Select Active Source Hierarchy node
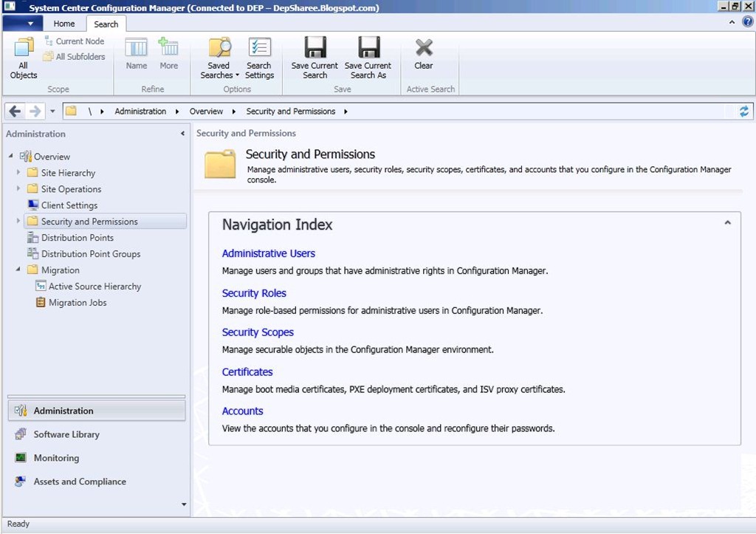 89,287
